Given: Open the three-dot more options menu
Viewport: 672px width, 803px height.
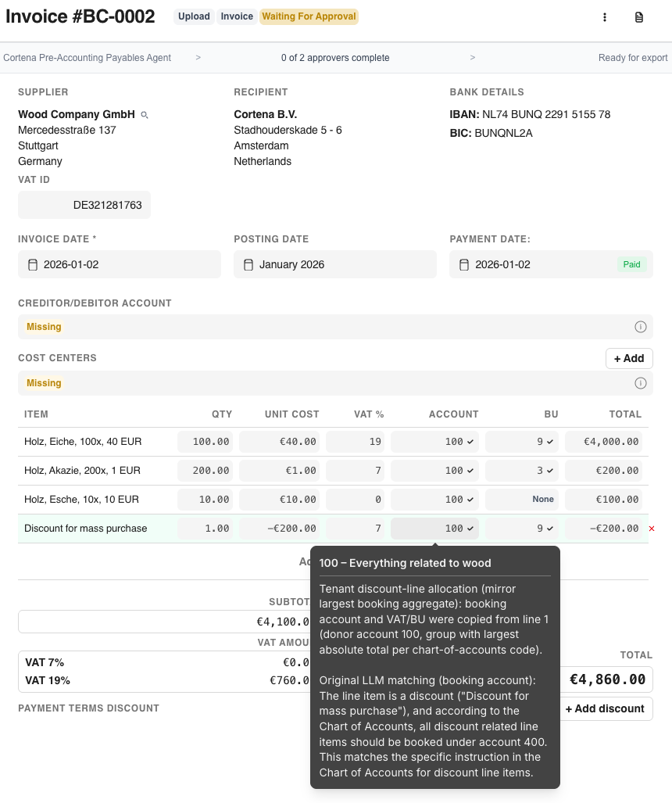Looking at the screenshot, I should click(605, 17).
